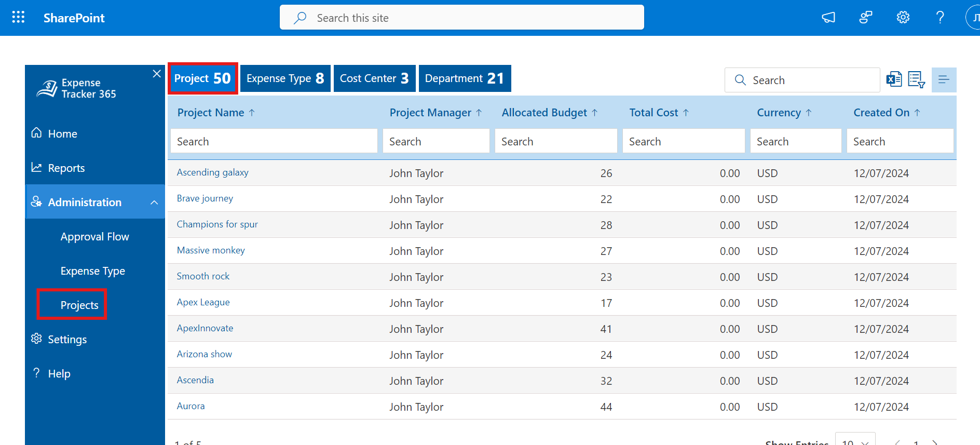Click the question mark help icon in header
Viewport: 980px width, 445px height.
point(940,18)
